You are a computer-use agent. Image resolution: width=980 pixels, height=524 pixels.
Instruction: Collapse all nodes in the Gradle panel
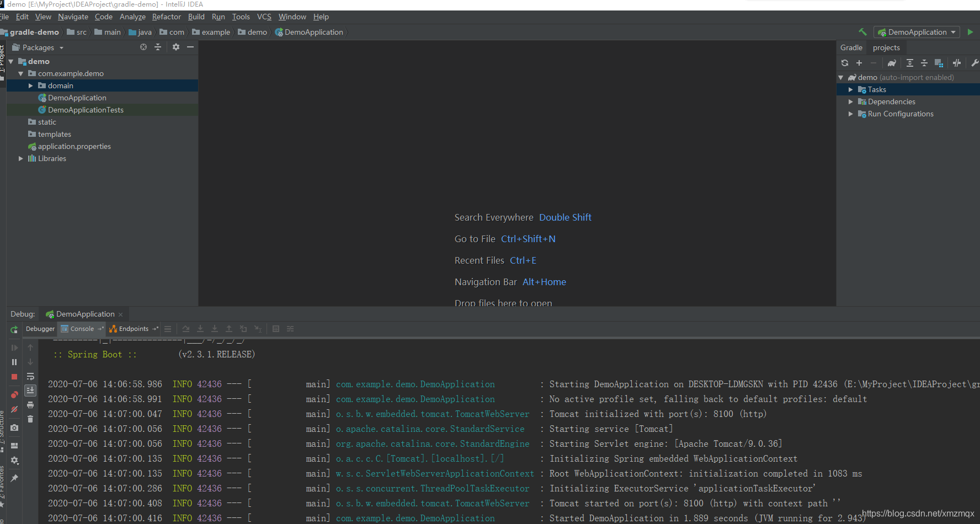pyautogui.click(x=924, y=63)
